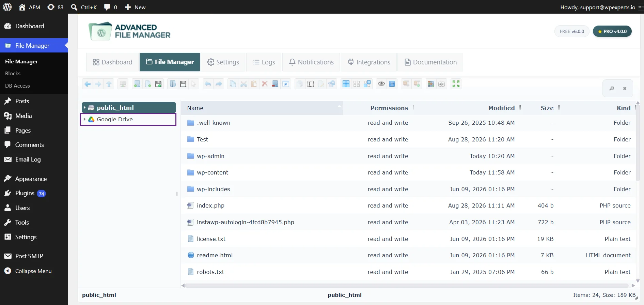644x305 pixels.
Task: Click the a-z sort icon
Action: coord(442,84)
